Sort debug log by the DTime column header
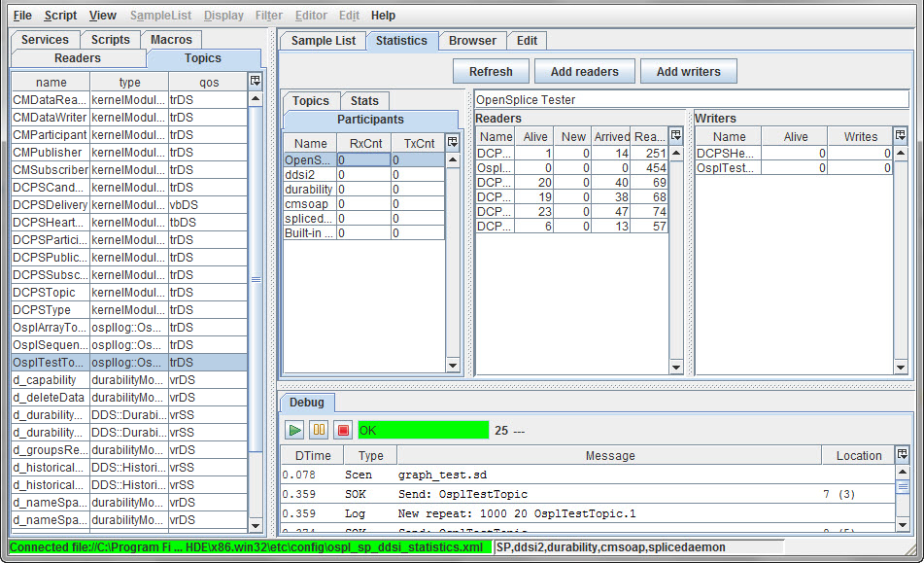The width and height of the screenshot is (924, 563). [x=313, y=455]
